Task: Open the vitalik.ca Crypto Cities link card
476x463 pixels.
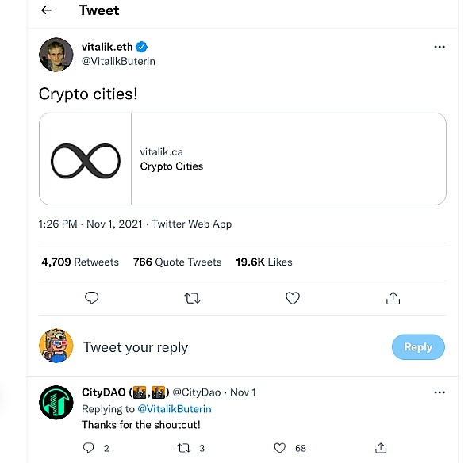Action: [x=242, y=159]
